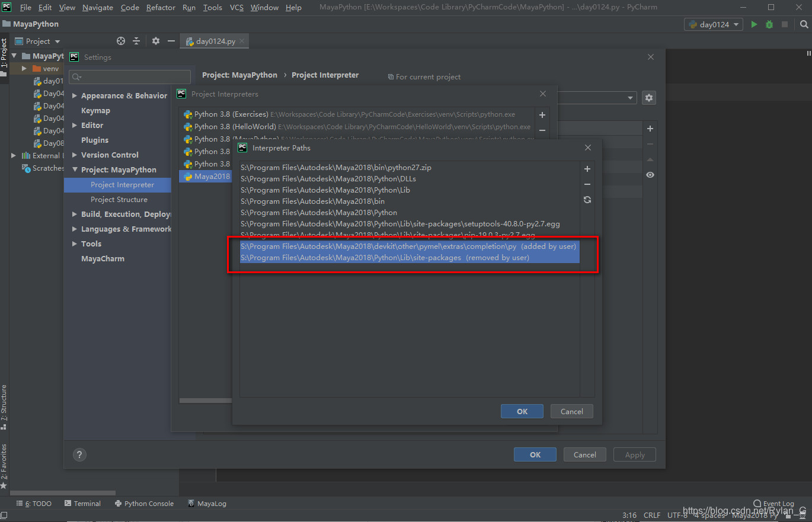Open the interpreter gear settings menu
The height and width of the screenshot is (522, 812).
coord(649,98)
